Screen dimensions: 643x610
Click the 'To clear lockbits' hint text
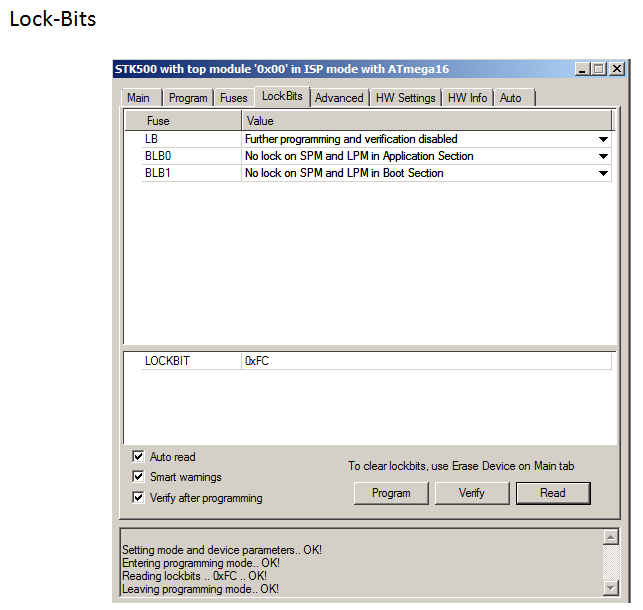tap(461, 466)
